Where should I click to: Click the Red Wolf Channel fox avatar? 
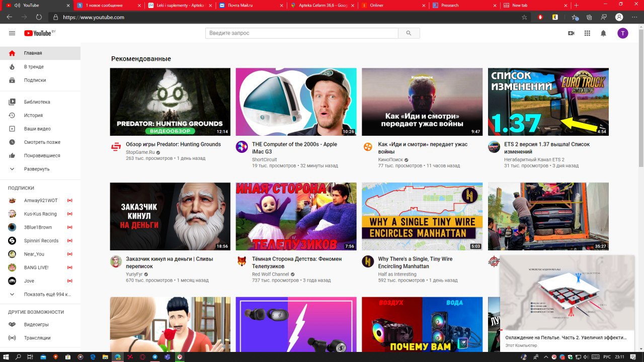click(x=242, y=261)
